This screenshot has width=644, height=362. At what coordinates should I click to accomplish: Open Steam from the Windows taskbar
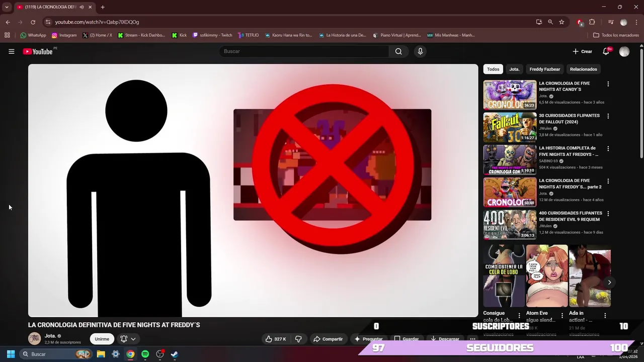click(x=174, y=354)
